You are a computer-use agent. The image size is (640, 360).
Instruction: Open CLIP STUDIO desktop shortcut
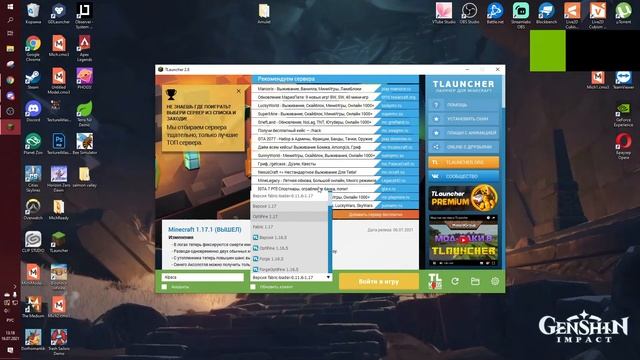pyautogui.click(x=33, y=242)
